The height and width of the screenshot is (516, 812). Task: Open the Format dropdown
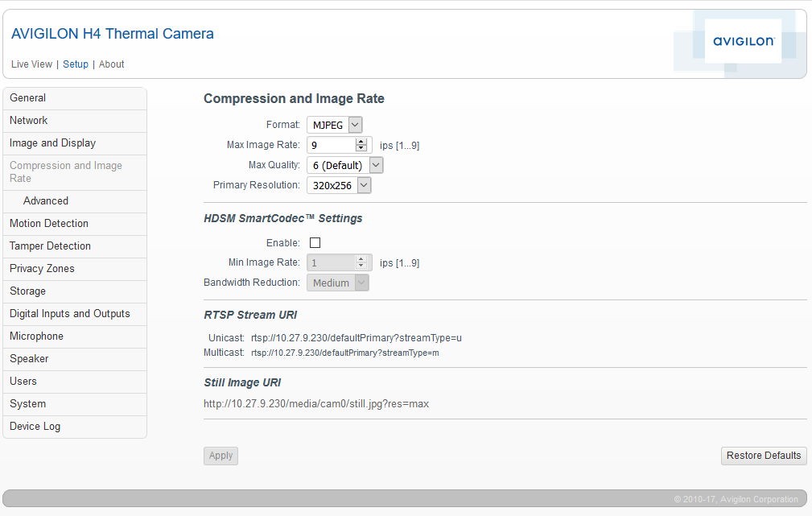click(335, 125)
